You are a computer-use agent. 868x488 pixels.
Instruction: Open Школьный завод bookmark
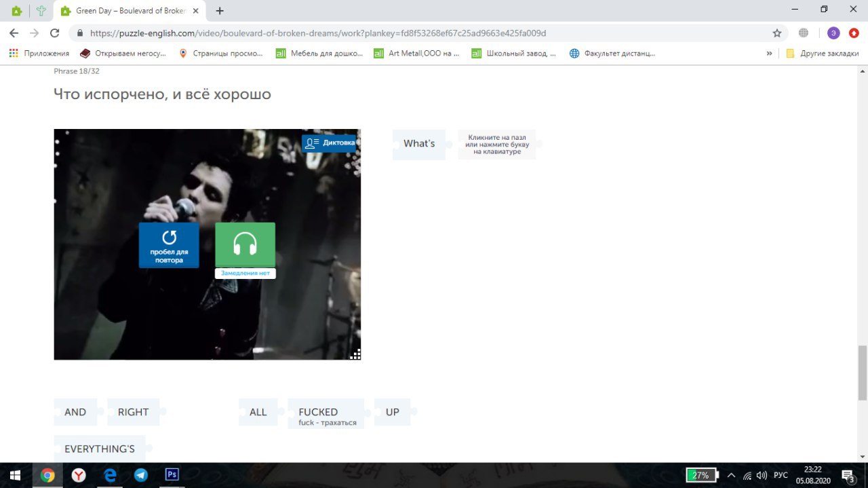[514, 53]
